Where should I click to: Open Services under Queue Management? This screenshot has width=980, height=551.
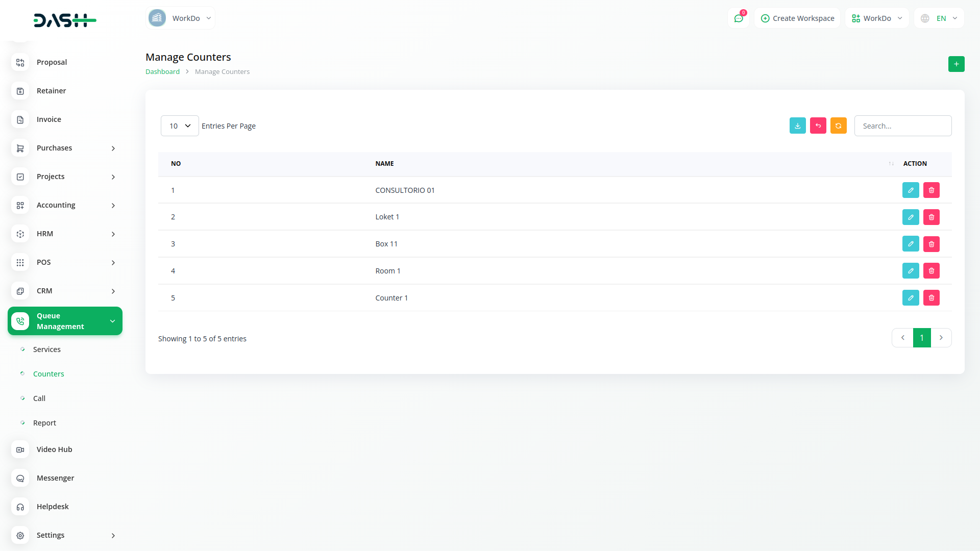click(47, 349)
